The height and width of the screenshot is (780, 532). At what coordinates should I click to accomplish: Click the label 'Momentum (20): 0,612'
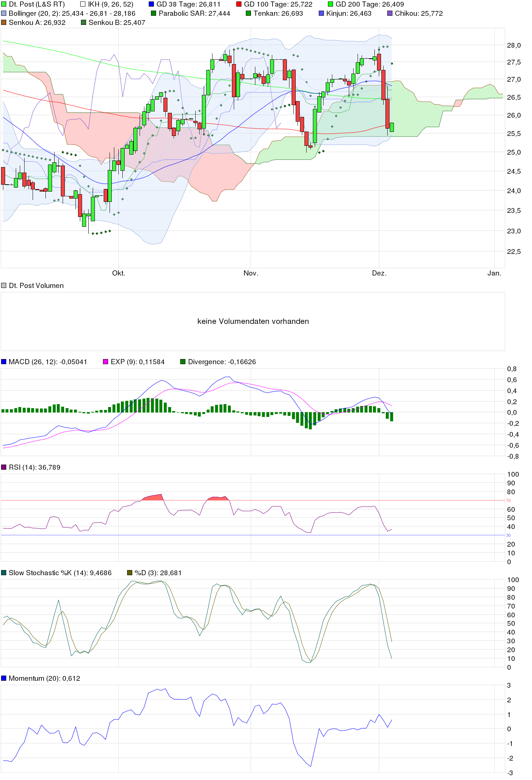click(44, 679)
